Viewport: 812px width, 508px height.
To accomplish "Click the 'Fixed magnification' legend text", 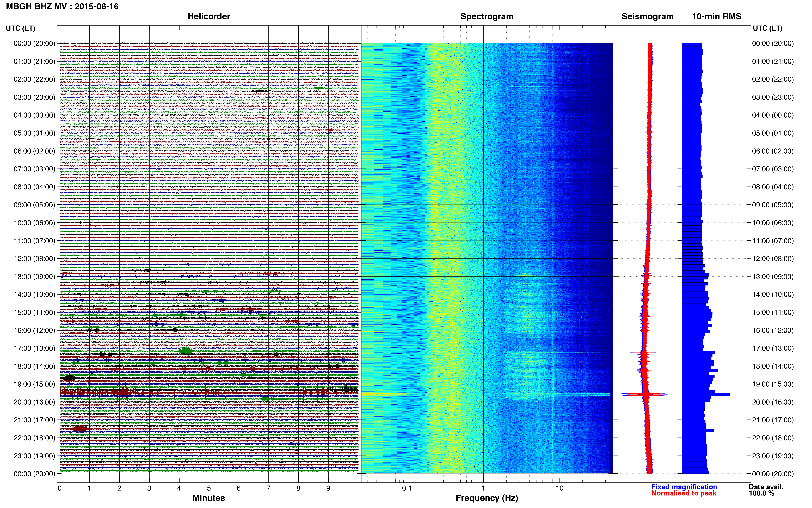I will pos(684,487).
